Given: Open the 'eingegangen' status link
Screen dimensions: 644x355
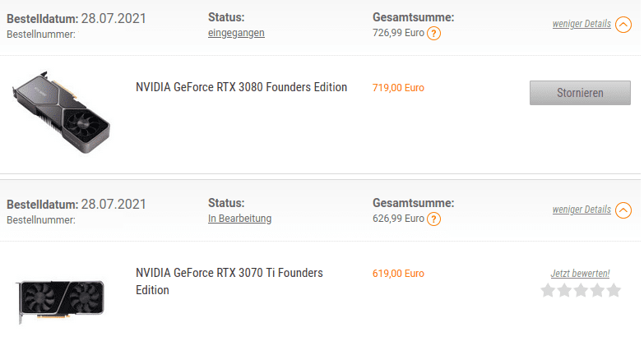Looking at the screenshot, I should pos(236,33).
